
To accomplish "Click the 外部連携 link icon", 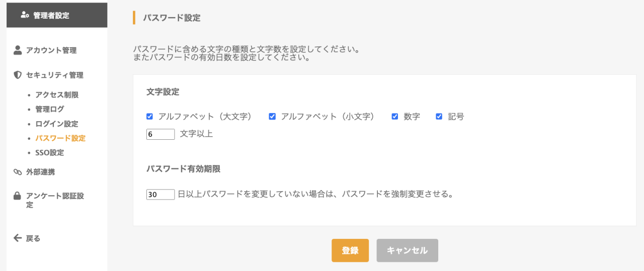I will click(x=18, y=172).
